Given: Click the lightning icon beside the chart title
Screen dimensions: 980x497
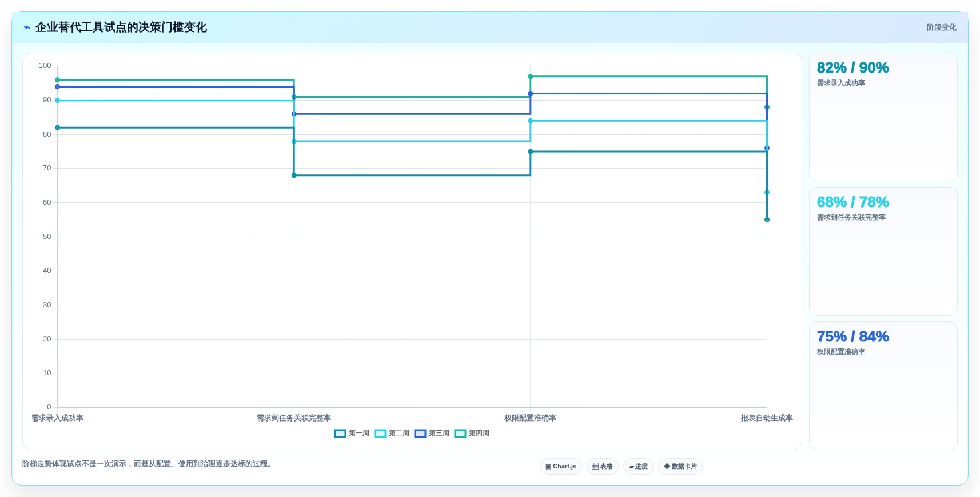Looking at the screenshot, I should (27, 27).
